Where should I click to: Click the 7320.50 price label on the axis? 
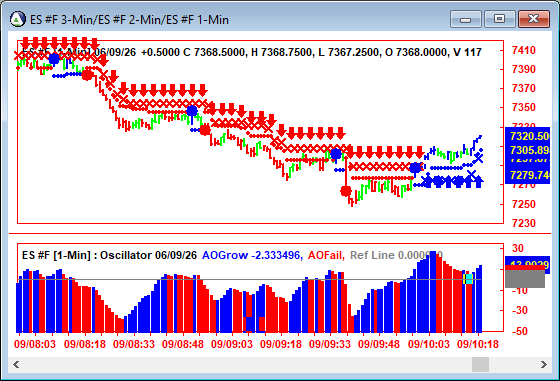coord(530,136)
